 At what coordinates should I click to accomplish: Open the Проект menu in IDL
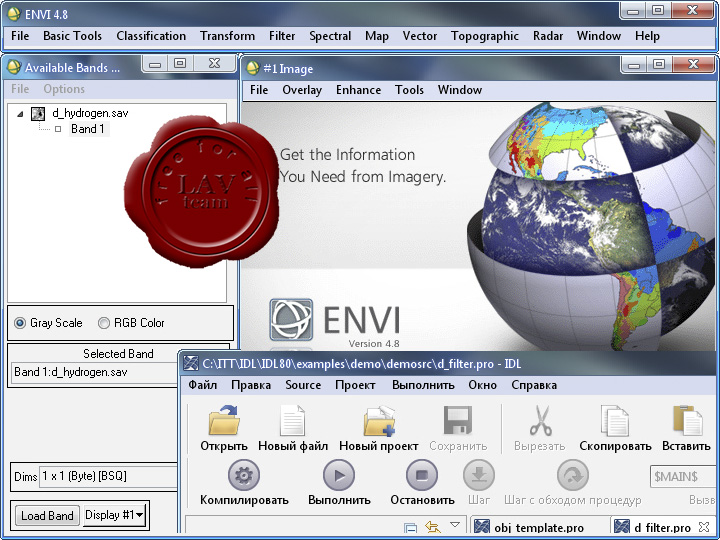tap(355, 385)
